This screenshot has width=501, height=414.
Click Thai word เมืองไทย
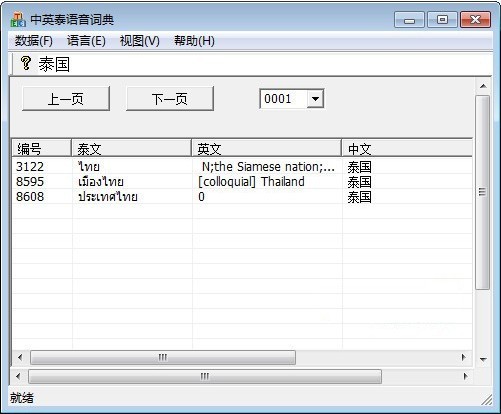point(101,182)
